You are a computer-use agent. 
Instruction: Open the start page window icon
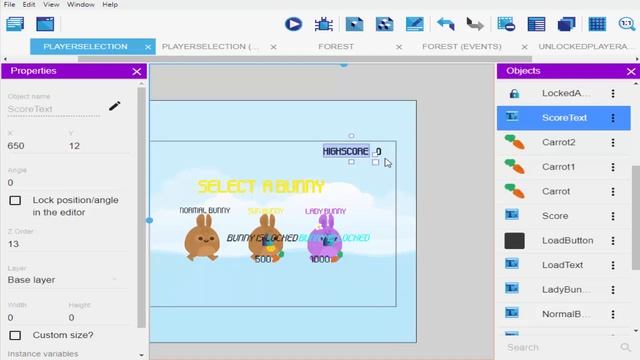[45, 24]
